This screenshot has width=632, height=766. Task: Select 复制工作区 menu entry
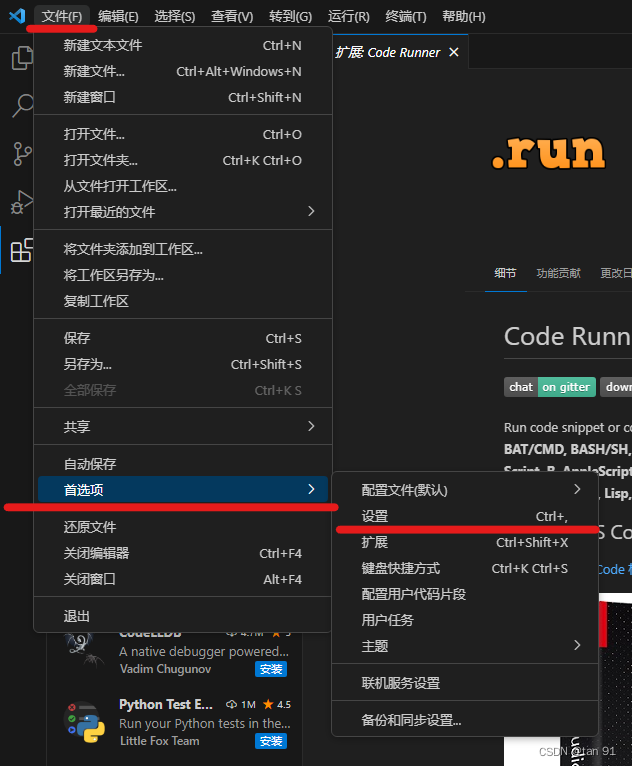click(x=183, y=301)
